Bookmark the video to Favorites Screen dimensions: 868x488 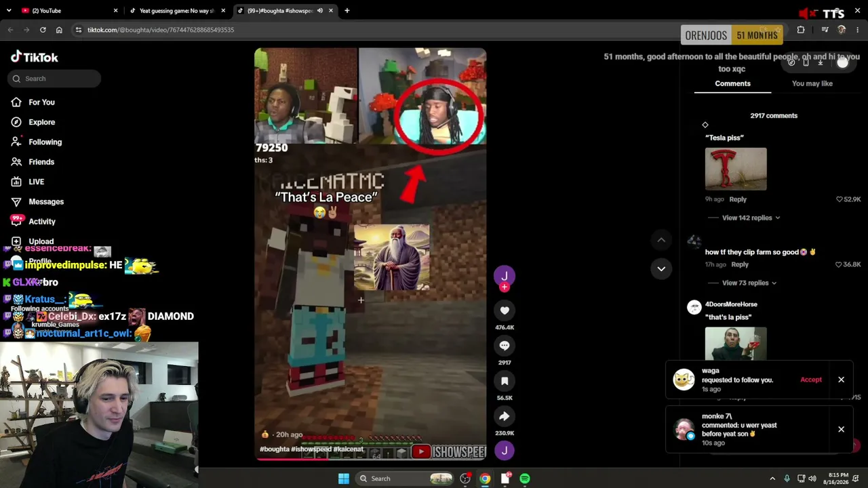point(505,381)
